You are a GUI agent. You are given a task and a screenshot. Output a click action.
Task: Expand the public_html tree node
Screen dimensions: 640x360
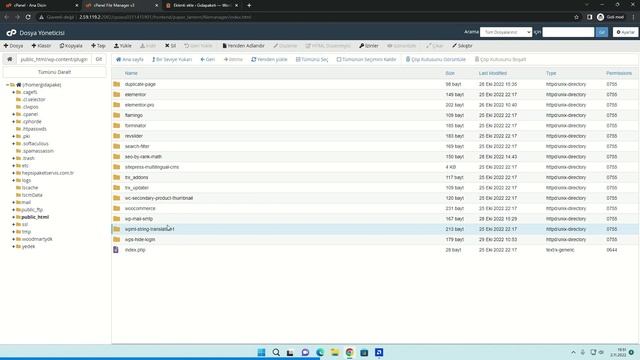pyautogui.click(x=13, y=217)
